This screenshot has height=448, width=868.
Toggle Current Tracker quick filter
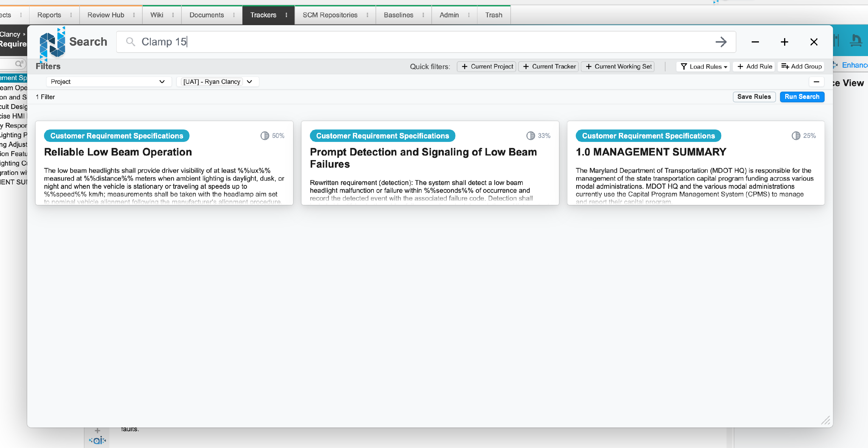click(549, 67)
